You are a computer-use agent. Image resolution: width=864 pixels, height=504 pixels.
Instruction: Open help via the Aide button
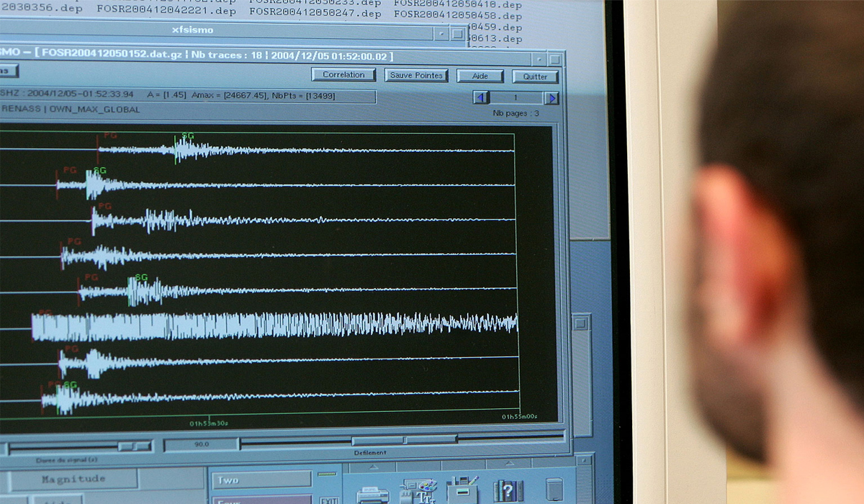tap(480, 76)
